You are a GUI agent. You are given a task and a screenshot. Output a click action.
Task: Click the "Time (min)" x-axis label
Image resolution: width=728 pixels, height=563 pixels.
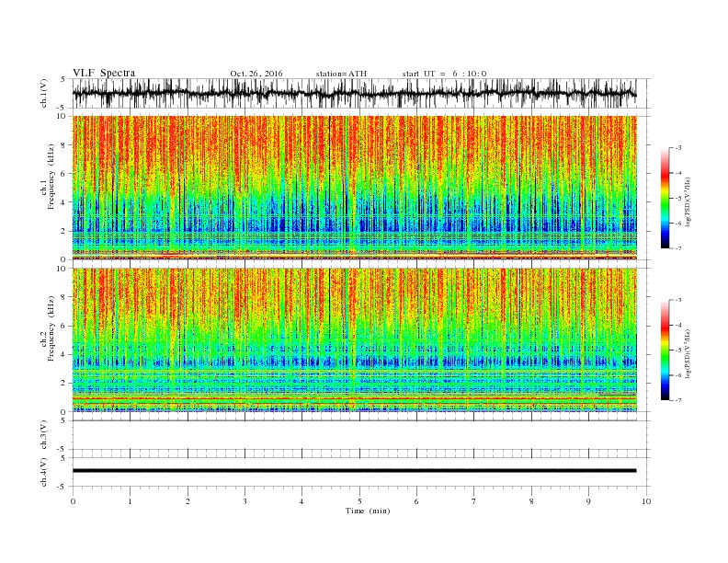pos(368,511)
